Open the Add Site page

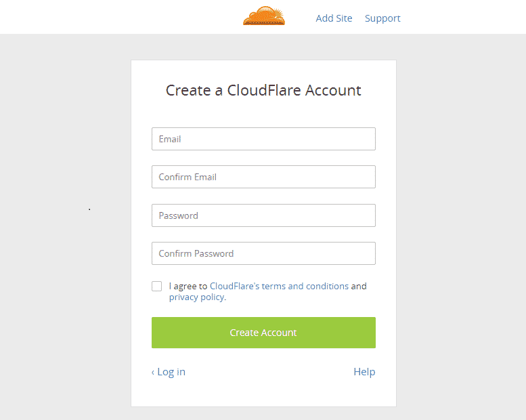tap(334, 18)
